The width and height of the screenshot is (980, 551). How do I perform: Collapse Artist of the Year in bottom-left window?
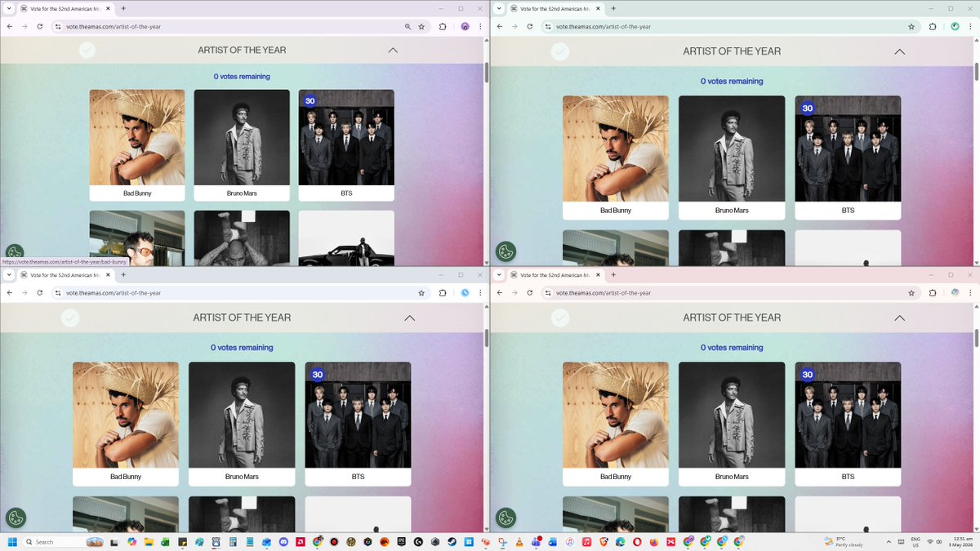(x=409, y=318)
